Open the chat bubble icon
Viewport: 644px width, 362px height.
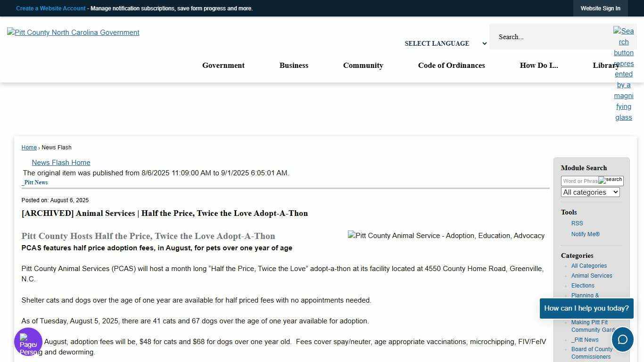point(622,339)
